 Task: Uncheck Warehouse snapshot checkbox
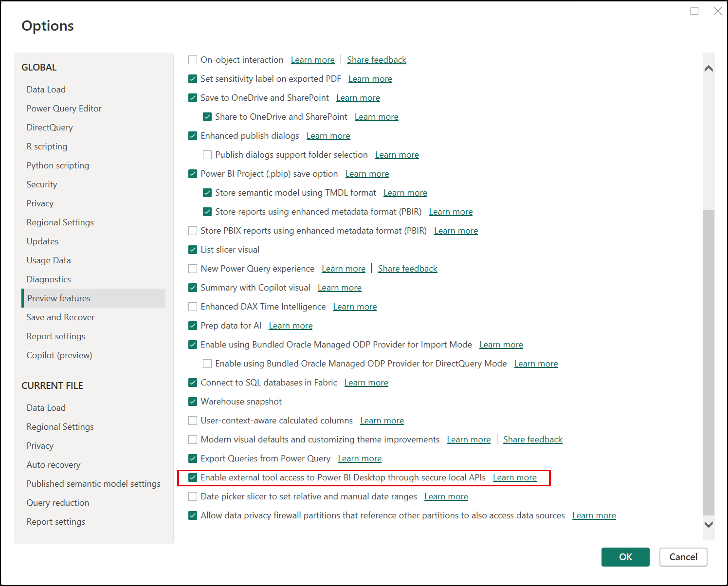[x=192, y=401]
